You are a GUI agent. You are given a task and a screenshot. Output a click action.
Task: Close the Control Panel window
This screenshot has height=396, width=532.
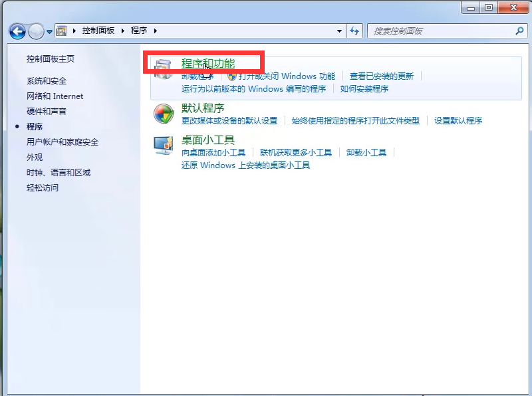point(513,7)
